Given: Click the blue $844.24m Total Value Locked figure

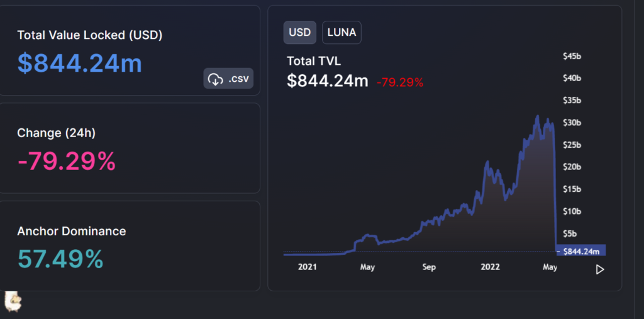Looking at the screenshot, I should tap(80, 63).
